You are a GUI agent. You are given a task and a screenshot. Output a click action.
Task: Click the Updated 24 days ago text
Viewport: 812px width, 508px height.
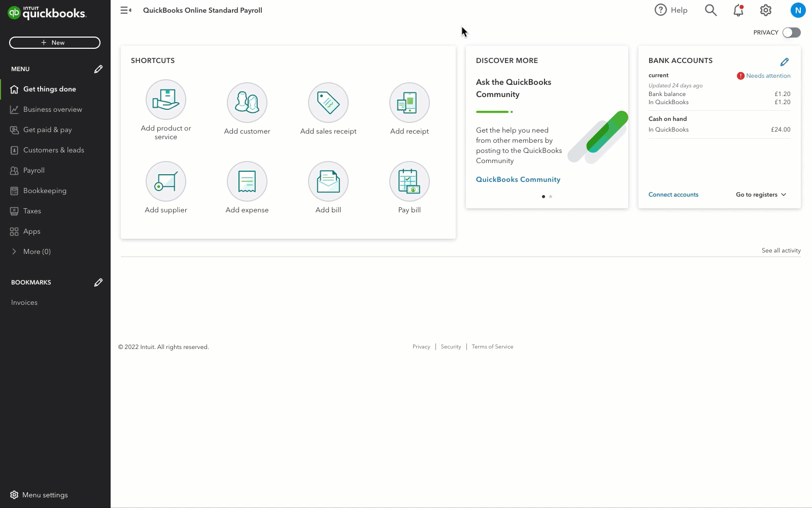pyautogui.click(x=675, y=85)
